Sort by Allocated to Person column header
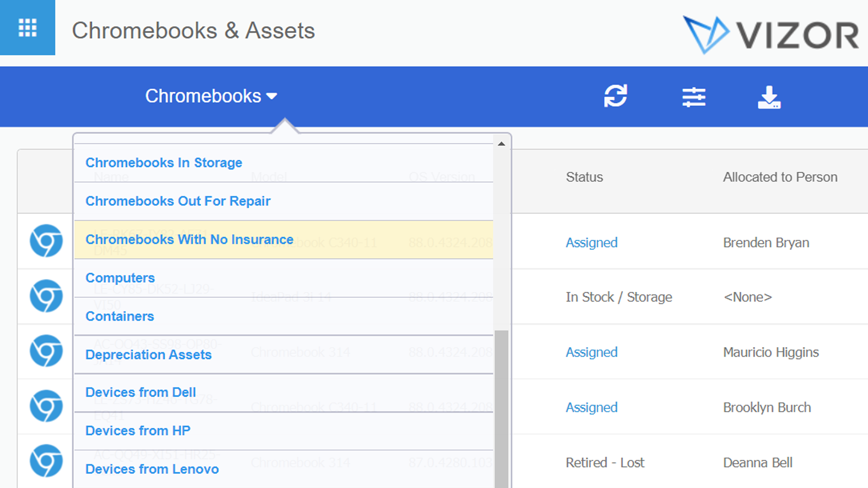Screen dimensions: 868x488 point(780,177)
